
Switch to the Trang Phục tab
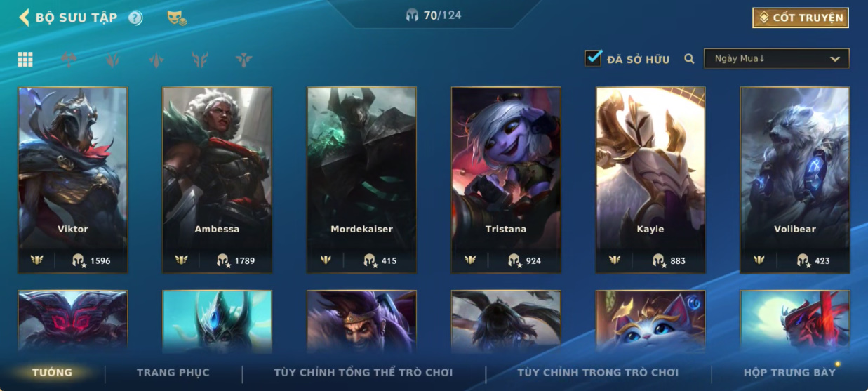pyautogui.click(x=173, y=373)
